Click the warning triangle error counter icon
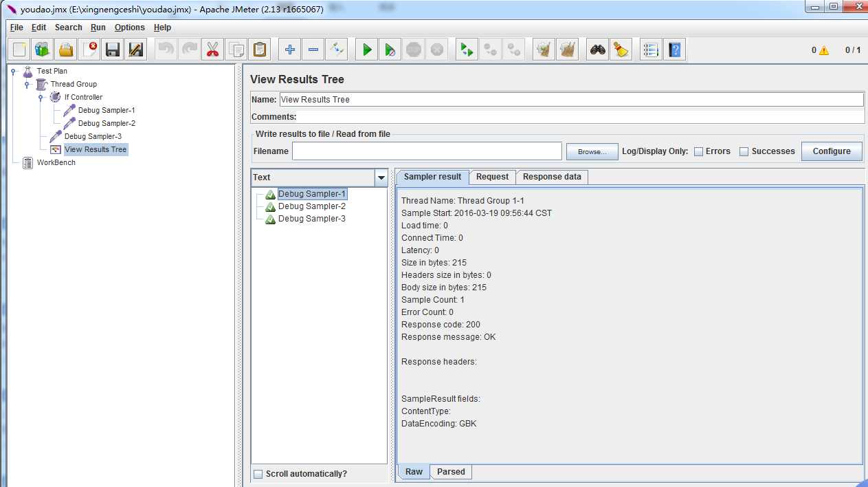 [823, 50]
